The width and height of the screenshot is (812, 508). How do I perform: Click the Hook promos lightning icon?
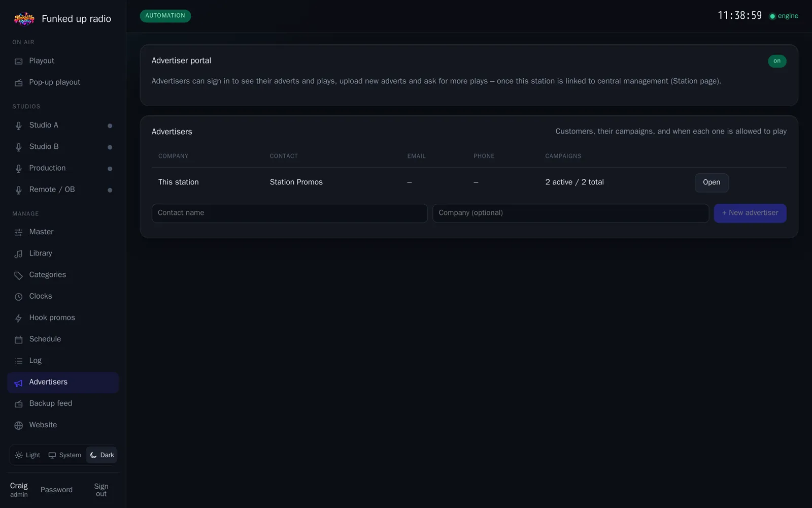(19, 319)
